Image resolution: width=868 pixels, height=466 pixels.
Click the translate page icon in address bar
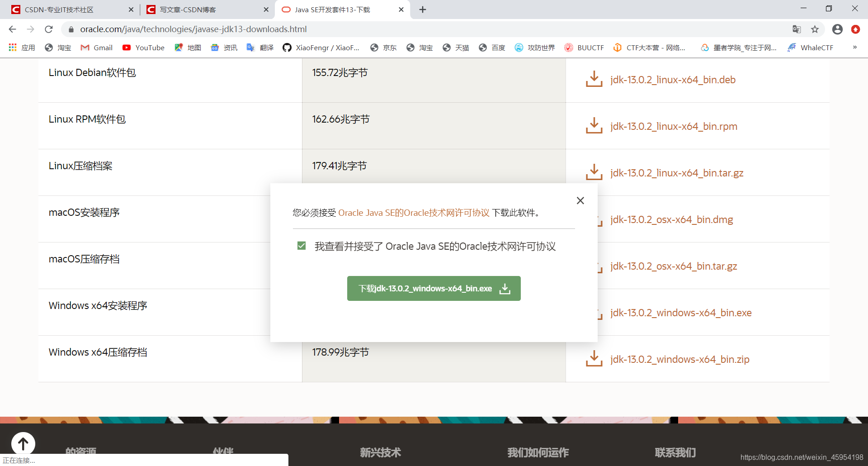pyautogui.click(x=797, y=29)
